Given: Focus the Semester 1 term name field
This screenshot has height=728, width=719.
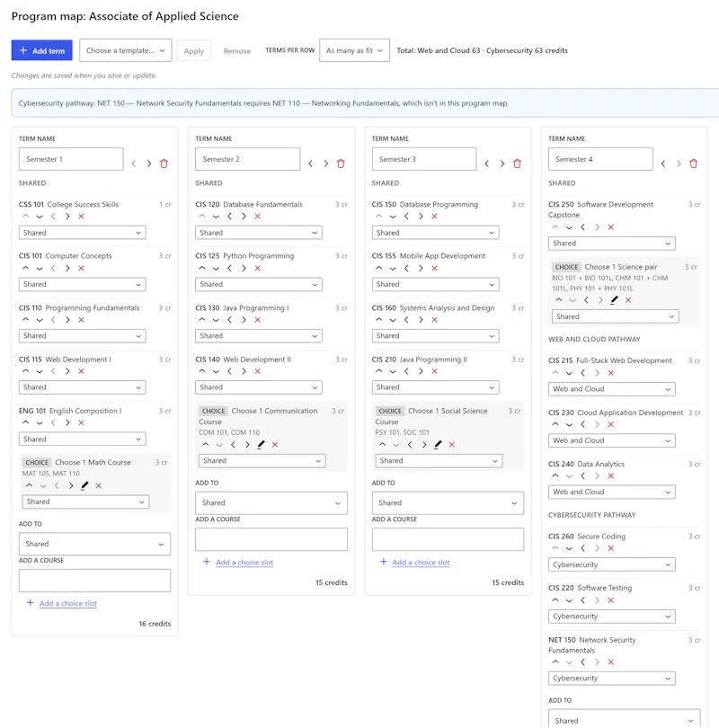Looking at the screenshot, I should click(x=71, y=159).
